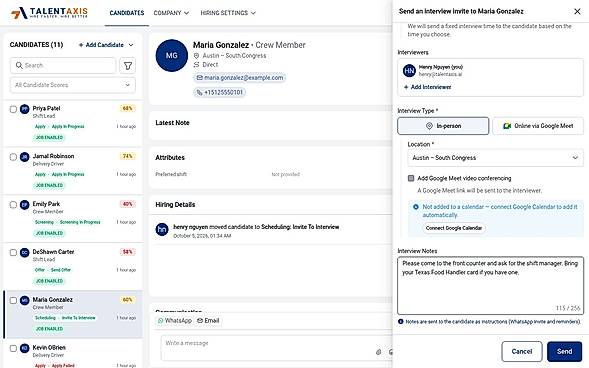Click Jamal Robinson's avatar icon
Viewport: 589px width, 368px height.
pyautogui.click(x=24, y=157)
